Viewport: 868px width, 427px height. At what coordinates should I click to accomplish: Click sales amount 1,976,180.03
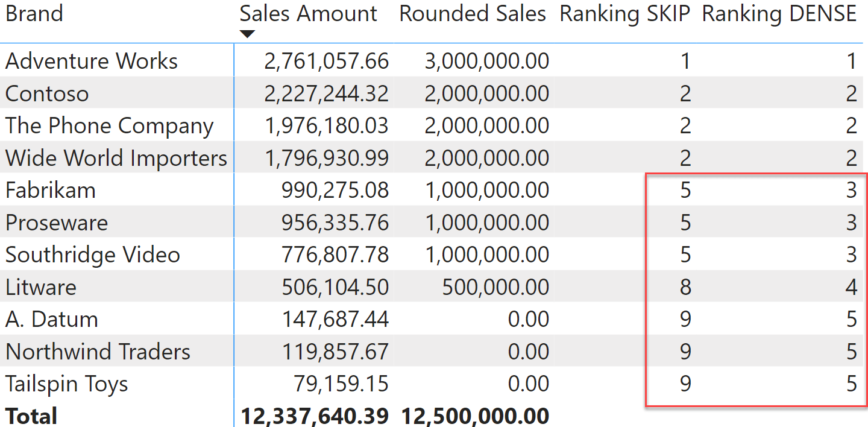tap(327, 125)
